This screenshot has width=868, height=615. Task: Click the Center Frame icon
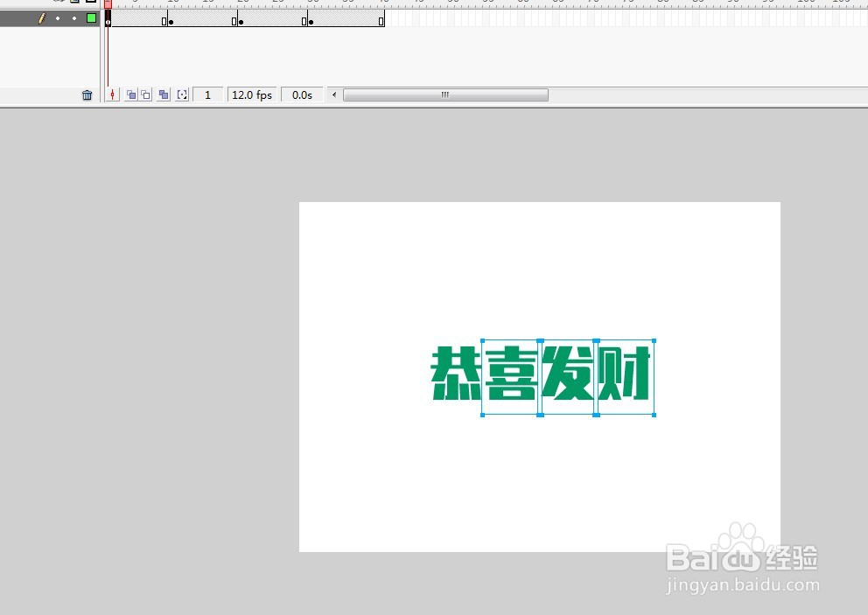click(112, 94)
